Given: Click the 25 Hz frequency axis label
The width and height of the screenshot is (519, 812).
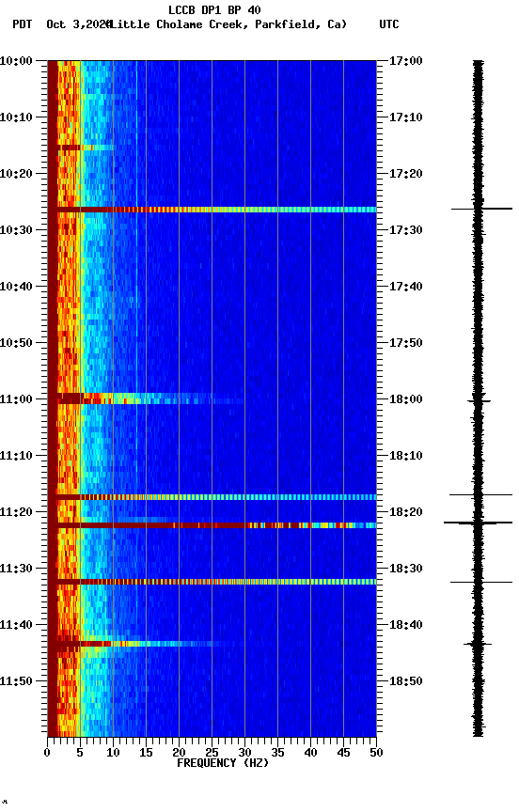Looking at the screenshot, I should tap(212, 753).
